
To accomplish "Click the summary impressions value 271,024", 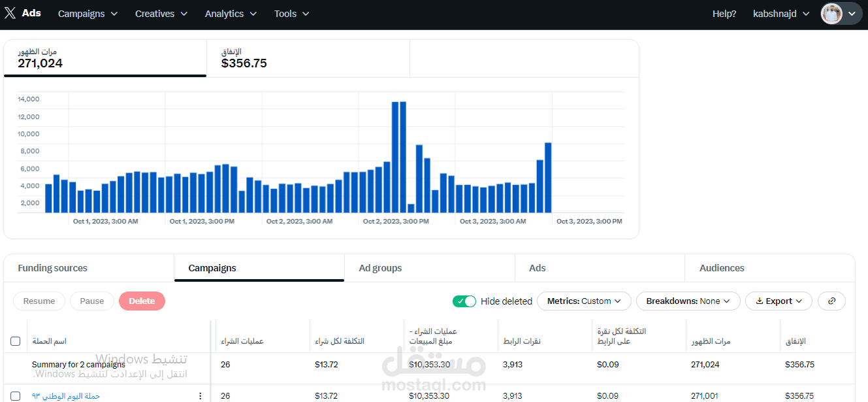I will 705,364.
